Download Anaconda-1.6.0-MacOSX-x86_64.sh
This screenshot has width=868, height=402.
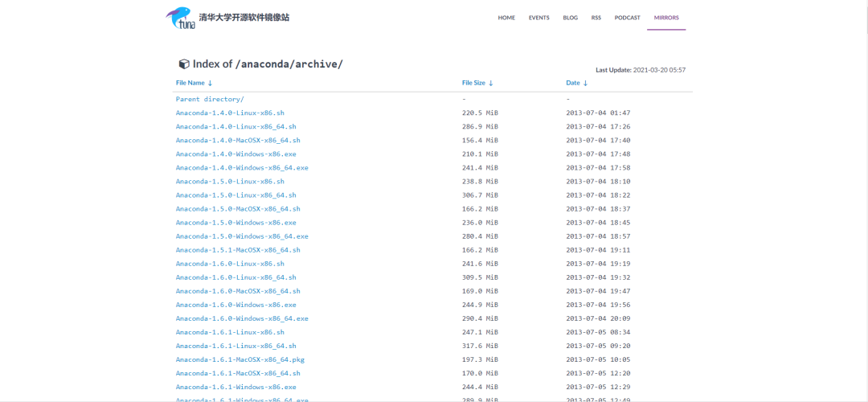(238, 291)
